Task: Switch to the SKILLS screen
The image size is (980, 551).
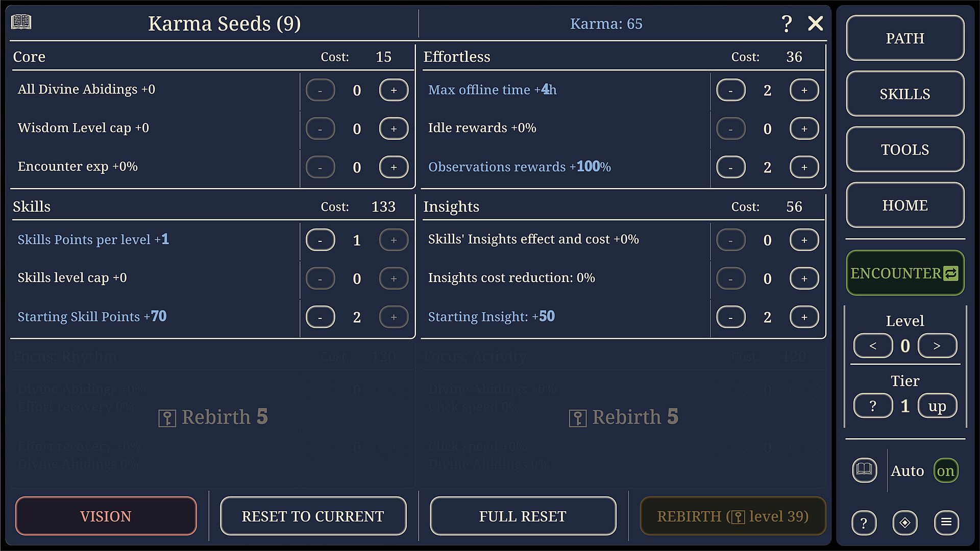Action: (x=904, y=94)
